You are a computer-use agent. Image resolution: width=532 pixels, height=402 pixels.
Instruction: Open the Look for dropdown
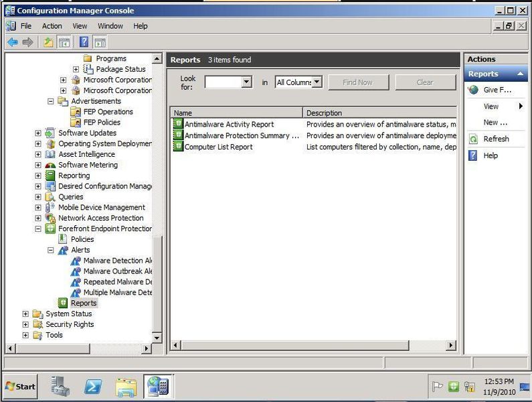[x=247, y=82]
